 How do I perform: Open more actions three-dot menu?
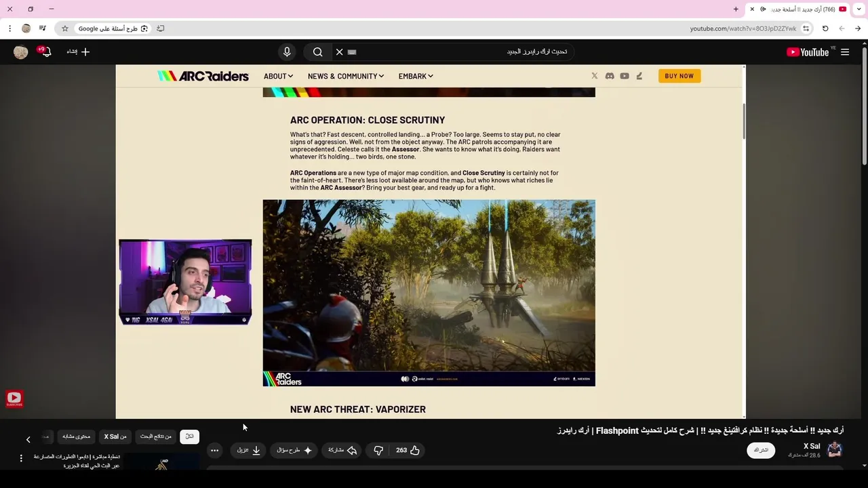214,450
